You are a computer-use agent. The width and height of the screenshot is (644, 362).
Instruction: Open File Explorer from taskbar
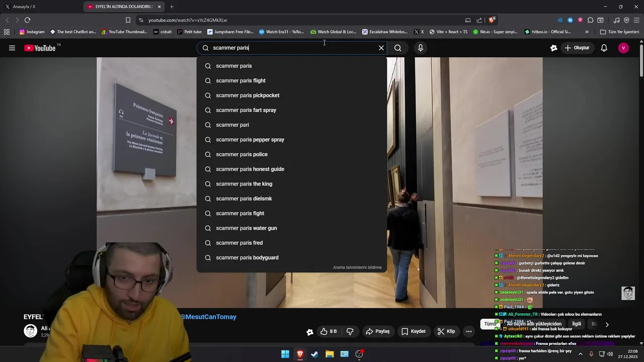point(330,354)
